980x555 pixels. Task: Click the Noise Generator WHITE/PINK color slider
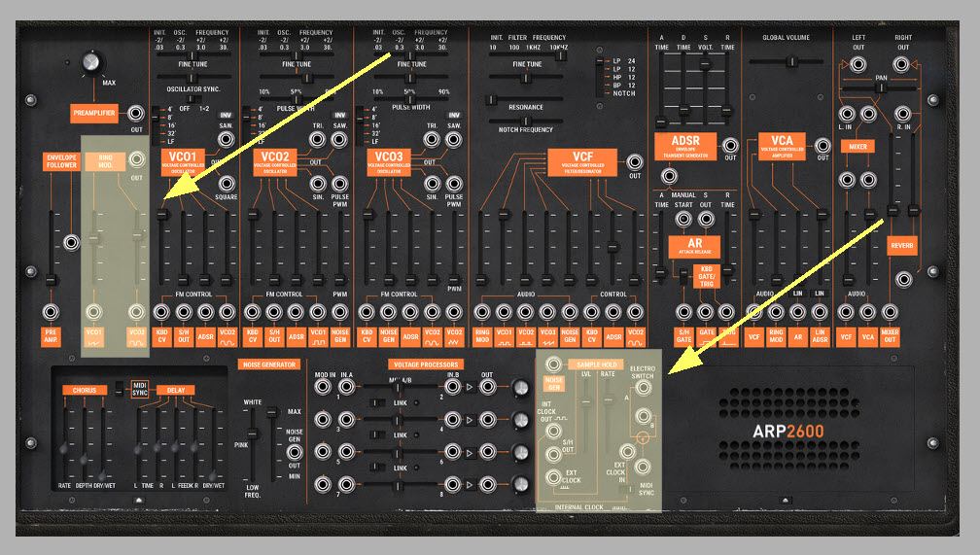[253, 434]
